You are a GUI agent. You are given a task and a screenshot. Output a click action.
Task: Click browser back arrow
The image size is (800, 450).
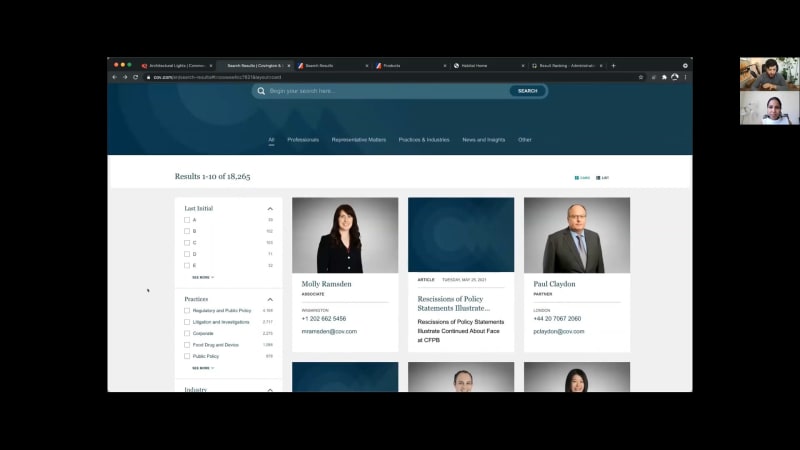[114, 77]
